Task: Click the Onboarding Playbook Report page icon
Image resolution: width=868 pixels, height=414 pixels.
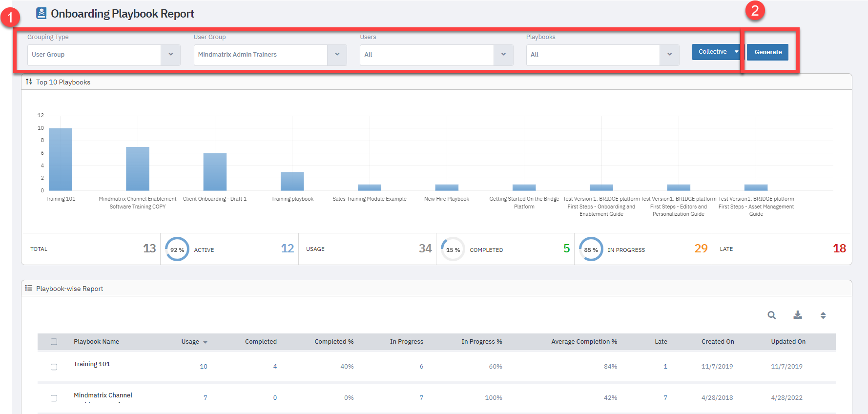Action: 41,13
